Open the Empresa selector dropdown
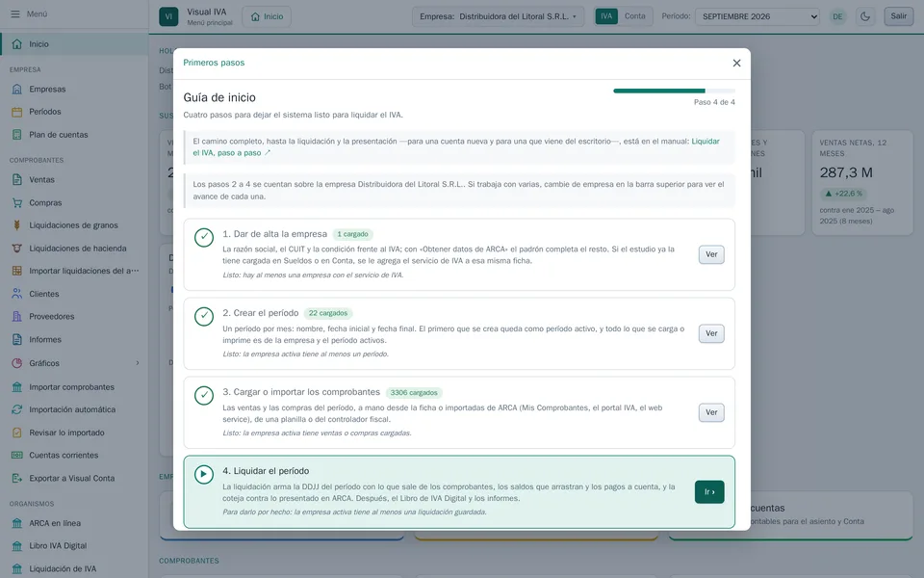 (x=498, y=16)
